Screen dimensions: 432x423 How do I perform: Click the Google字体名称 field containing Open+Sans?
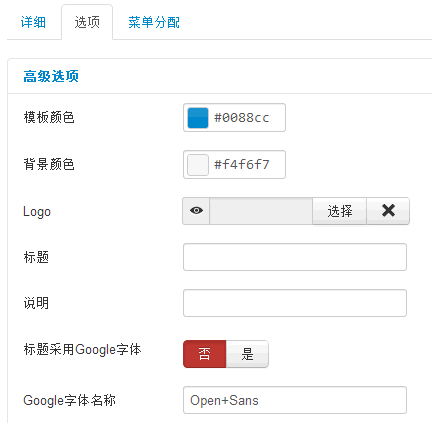tap(295, 400)
